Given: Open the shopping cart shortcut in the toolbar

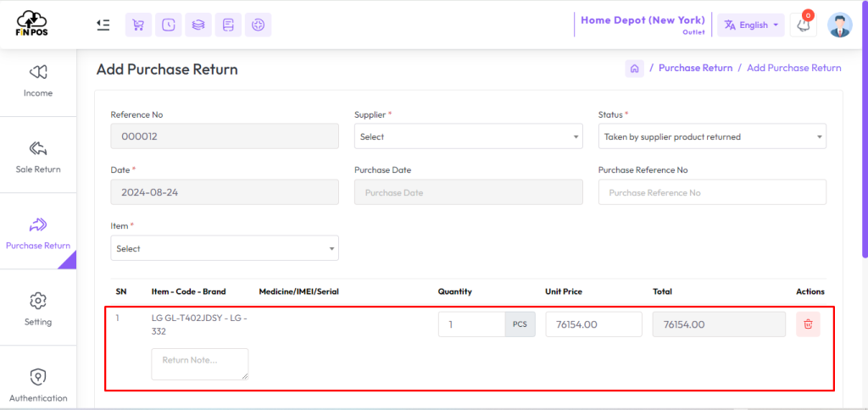Looking at the screenshot, I should tap(138, 25).
